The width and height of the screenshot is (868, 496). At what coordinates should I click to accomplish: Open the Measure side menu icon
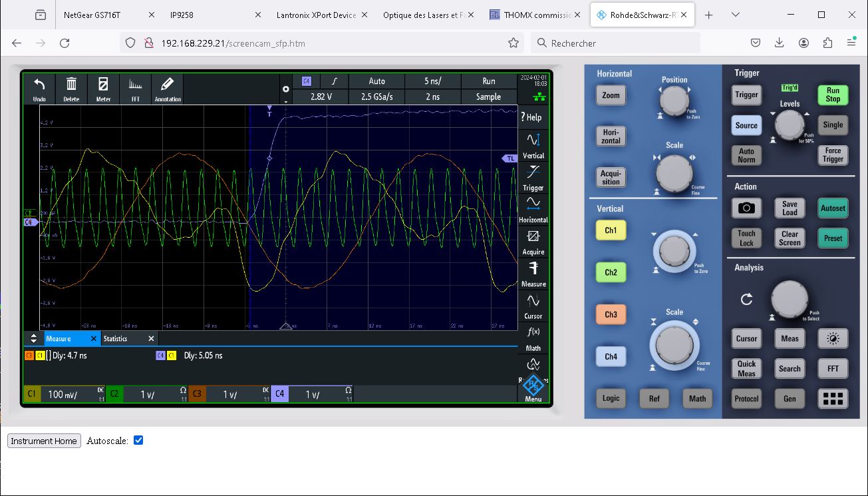533,273
